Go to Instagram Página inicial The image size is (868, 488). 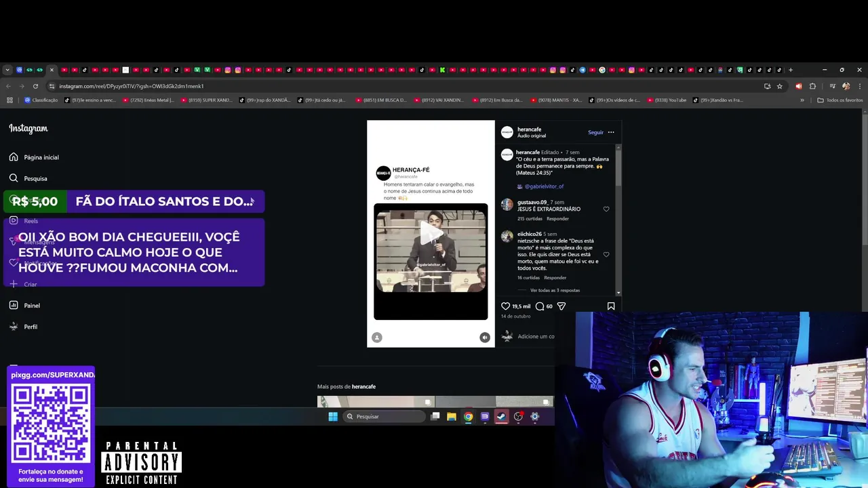point(34,157)
